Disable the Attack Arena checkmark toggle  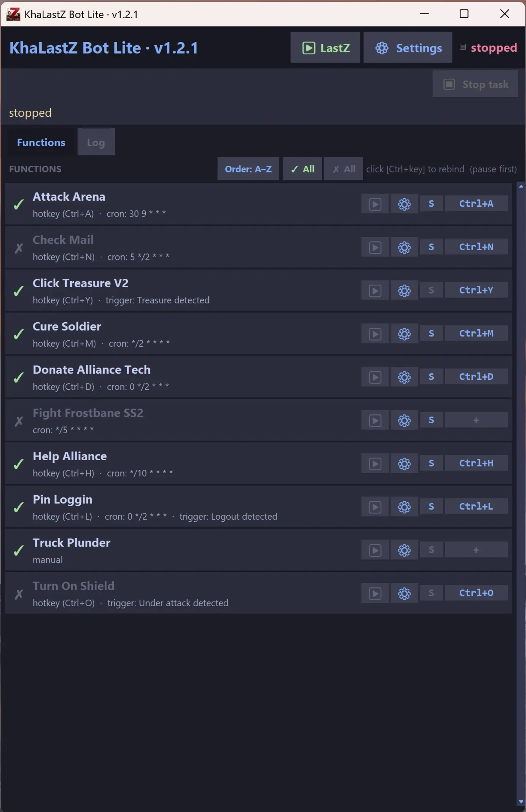coord(19,204)
